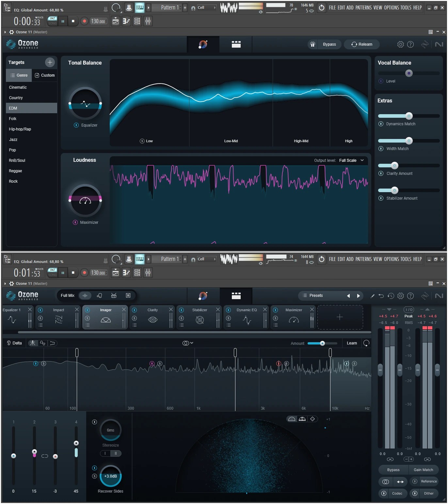Toggle Stabilizer Amount power button
The height and width of the screenshot is (504, 448).
pos(381,198)
